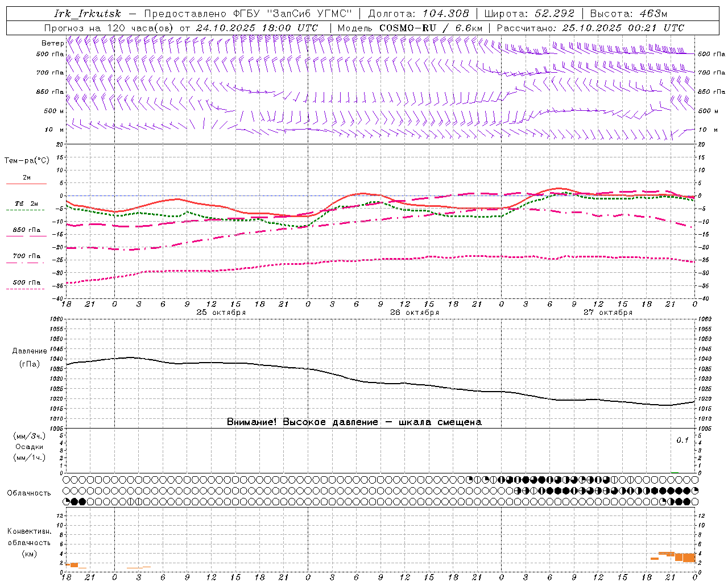Click the (км) convective height unit label
Screen dimensions: 728x582
click(x=30, y=554)
